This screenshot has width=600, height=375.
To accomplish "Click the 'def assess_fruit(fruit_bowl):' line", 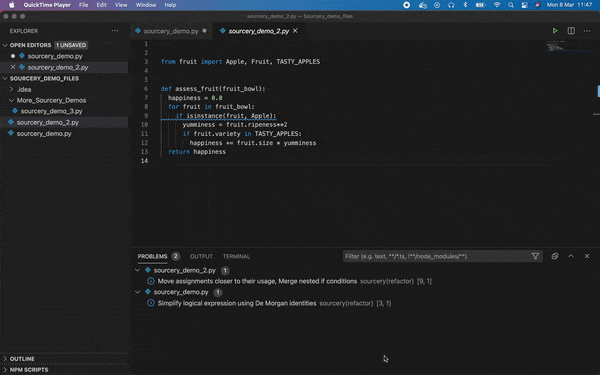I will tap(213, 88).
